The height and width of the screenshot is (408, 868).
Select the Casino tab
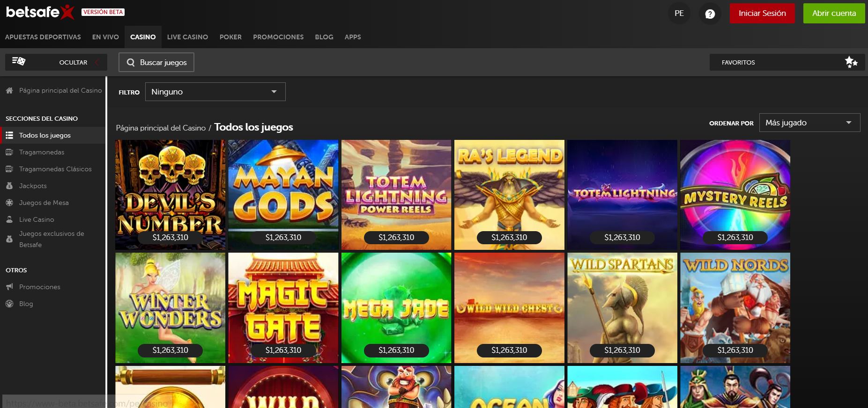point(143,37)
